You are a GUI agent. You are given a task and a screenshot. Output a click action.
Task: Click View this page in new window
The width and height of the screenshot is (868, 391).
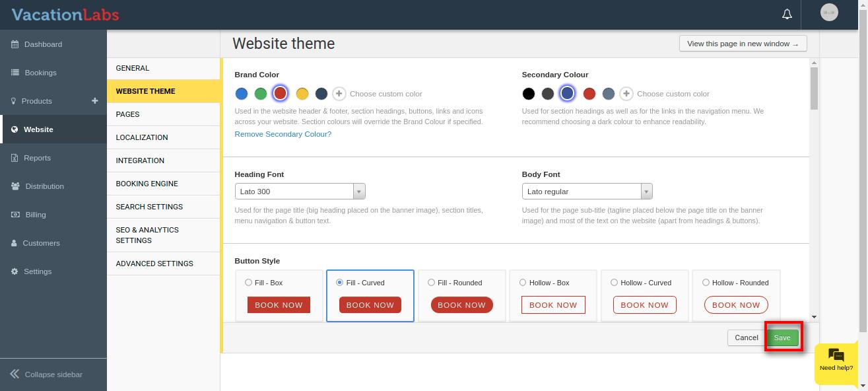[743, 44]
